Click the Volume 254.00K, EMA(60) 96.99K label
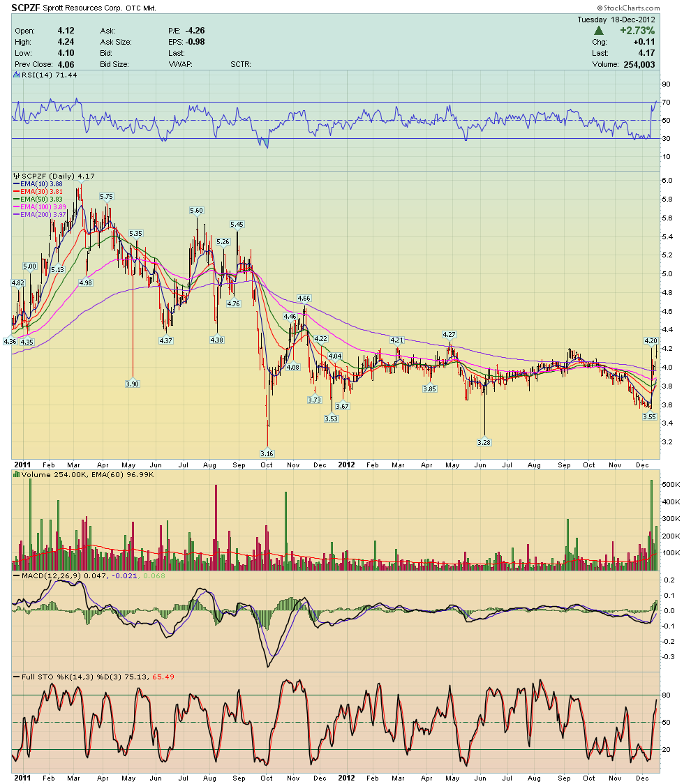Viewport: 691px width, 784px height. tap(87, 474)
